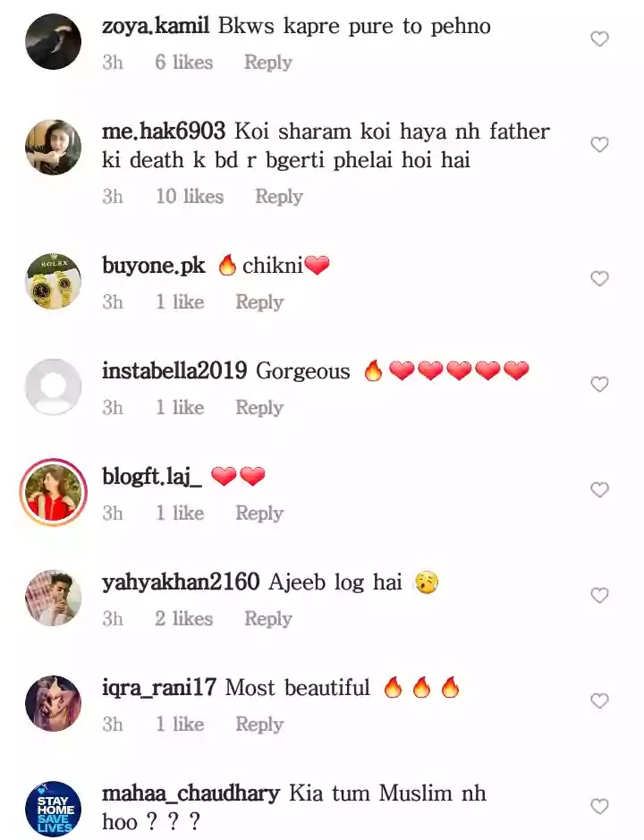View the 6 likes on zoya.kamil's comment
Image resolution: width=644 pixels, height=840 pixels.
(183, 63)
